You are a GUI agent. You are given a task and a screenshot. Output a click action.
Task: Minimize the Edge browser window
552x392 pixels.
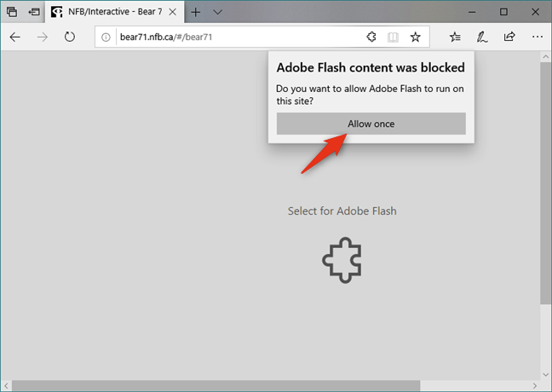click(x=472, y=12)
